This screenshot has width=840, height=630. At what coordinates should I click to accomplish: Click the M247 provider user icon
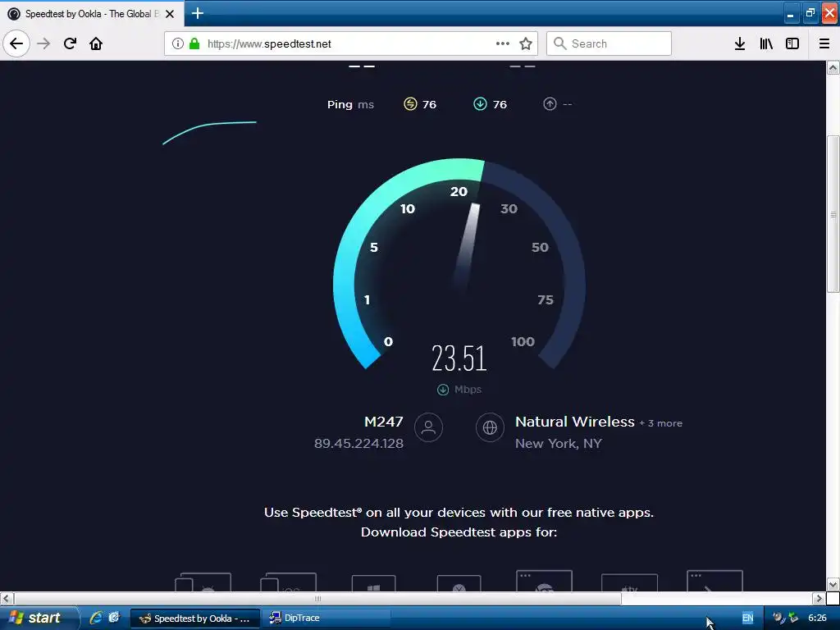428,427
